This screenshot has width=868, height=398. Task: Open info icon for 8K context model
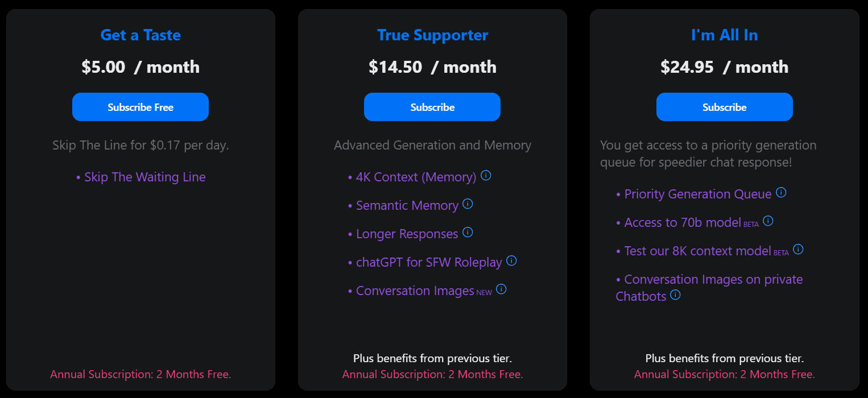[x=798, y=250]
